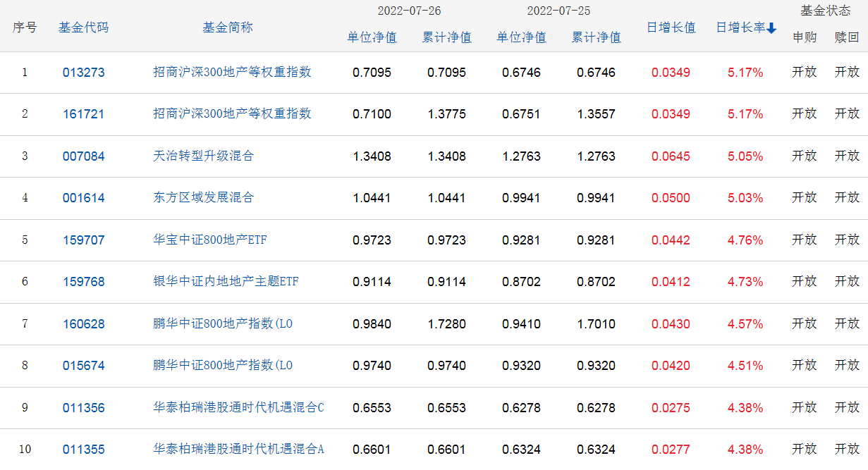This screenshot has height=470, width=868.
Task: Open 鹏华中证800地产指数(LO in row 8
Action: tap(223, 365)
